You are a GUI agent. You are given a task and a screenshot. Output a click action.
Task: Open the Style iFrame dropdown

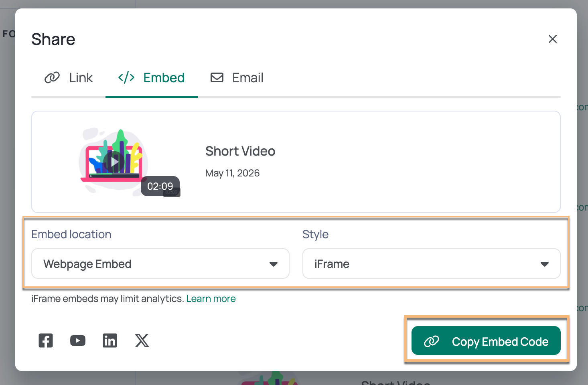[432, 263]
